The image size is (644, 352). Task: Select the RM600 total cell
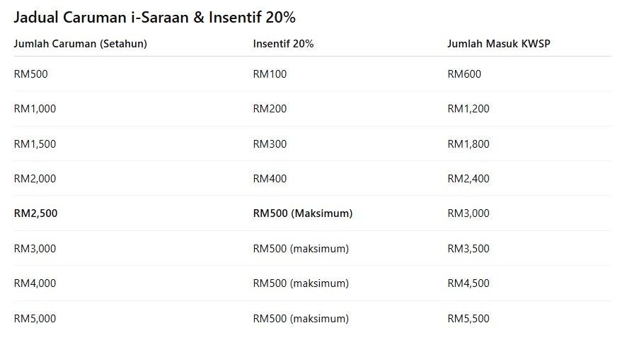point(464,74)
